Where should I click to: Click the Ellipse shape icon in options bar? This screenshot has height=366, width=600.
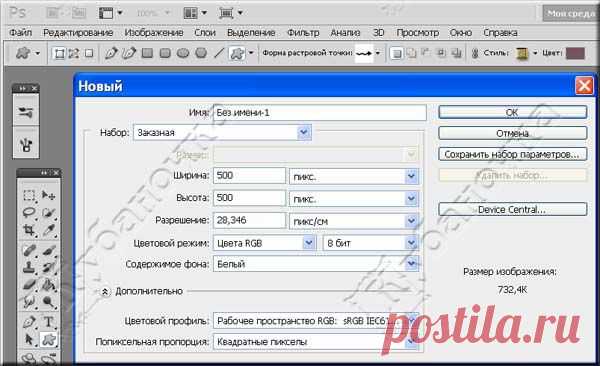pyautogui.click(x=183, y=53)
